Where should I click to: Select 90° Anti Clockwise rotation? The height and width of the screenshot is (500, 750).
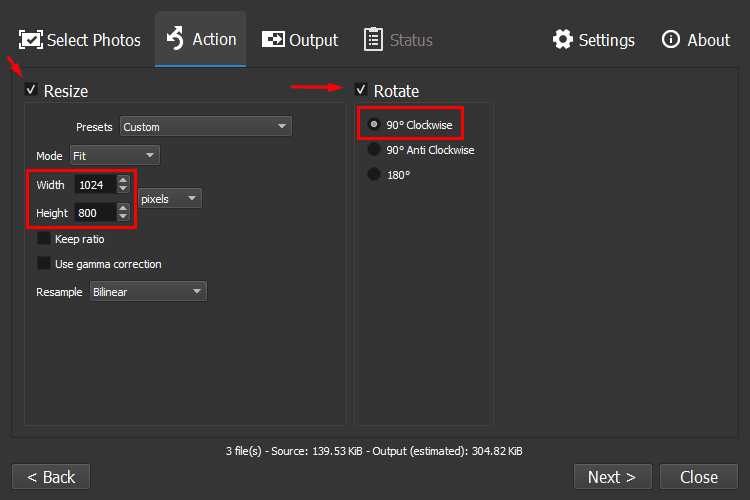click(374, 149)
